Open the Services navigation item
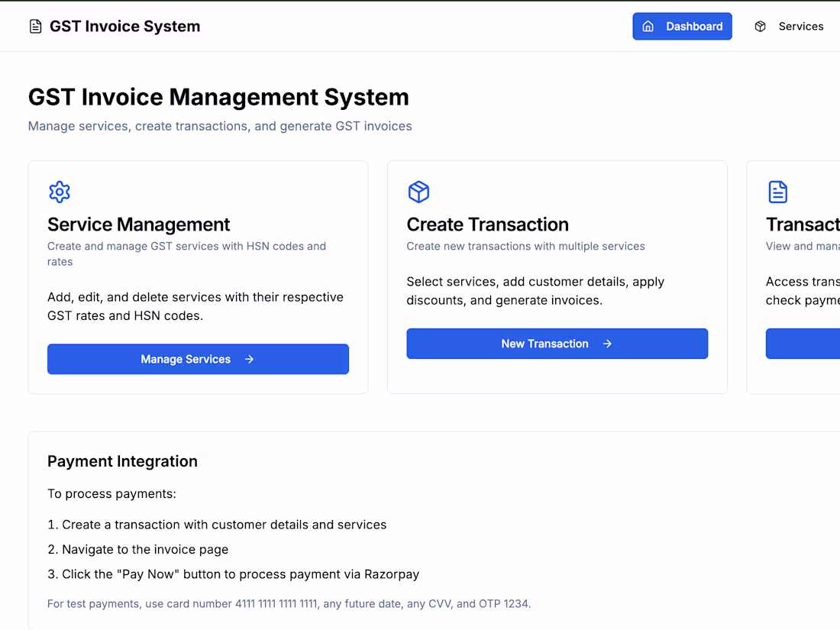840x630 pixels. click(800, 27)
